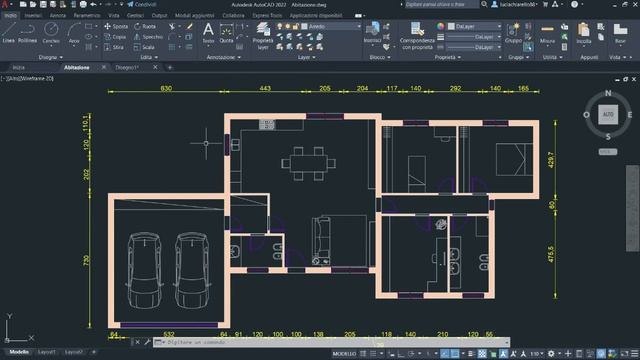
Task: Open the annotation scale 1:10 dropdown
Action: [x=537, y=354]
